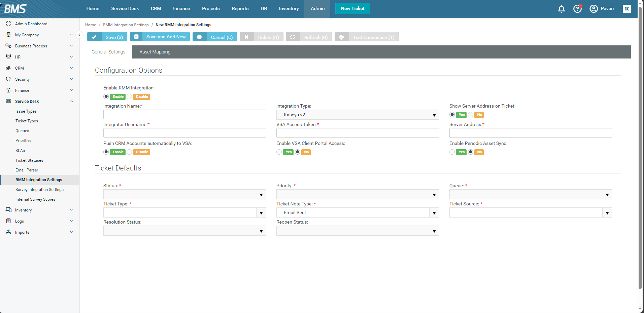Click the Kaseya K logo icon
The height and width of the screenshot is (313, 644).
click(x=626, y=9)
